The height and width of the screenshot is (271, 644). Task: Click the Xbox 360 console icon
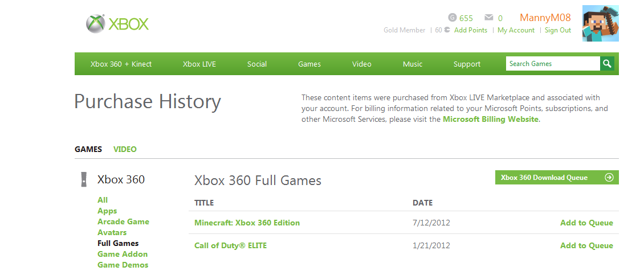pyautogui.click(x=84, y=179)
